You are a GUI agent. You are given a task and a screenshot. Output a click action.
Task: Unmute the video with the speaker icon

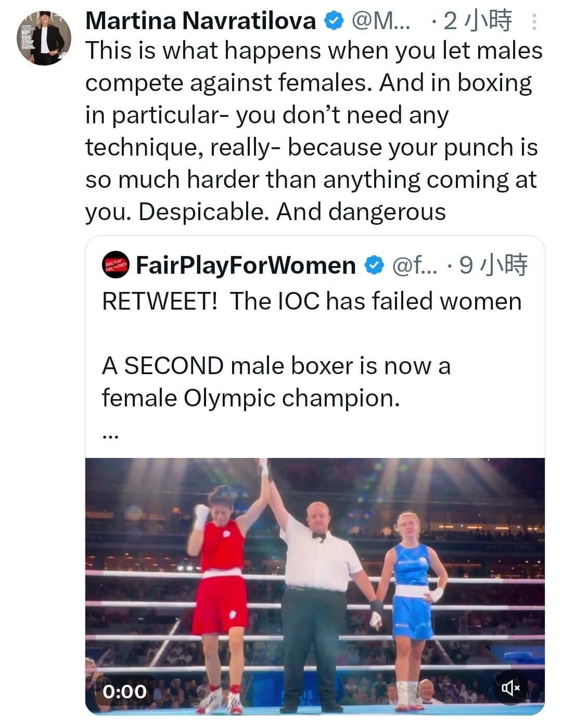[510, 688]
